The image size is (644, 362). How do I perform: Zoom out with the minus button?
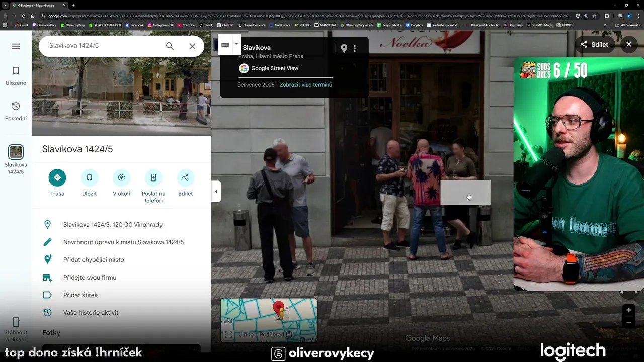628,322
